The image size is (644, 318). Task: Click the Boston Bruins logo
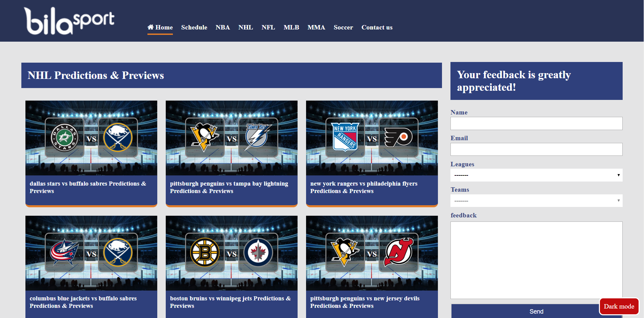click(205, 253)
